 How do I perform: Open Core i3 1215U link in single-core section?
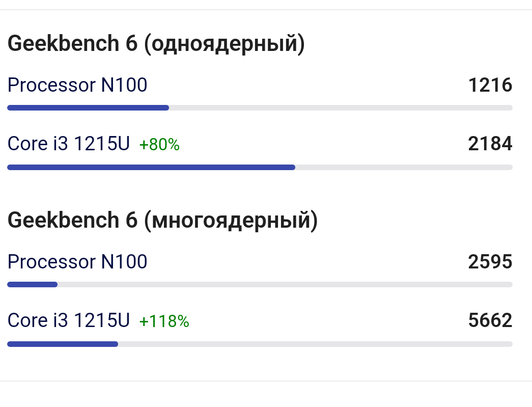click(x=69, y=144)
